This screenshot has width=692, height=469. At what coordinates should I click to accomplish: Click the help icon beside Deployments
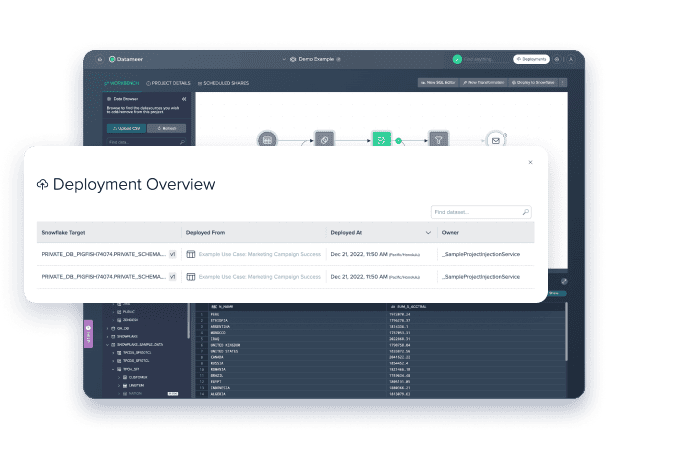[557, 59]
